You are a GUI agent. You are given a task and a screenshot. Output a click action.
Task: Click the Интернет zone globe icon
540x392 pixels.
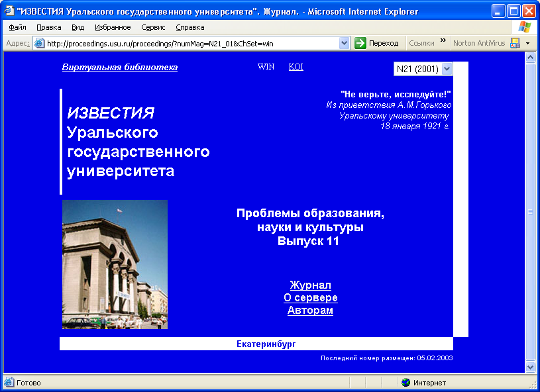[406, 382]
